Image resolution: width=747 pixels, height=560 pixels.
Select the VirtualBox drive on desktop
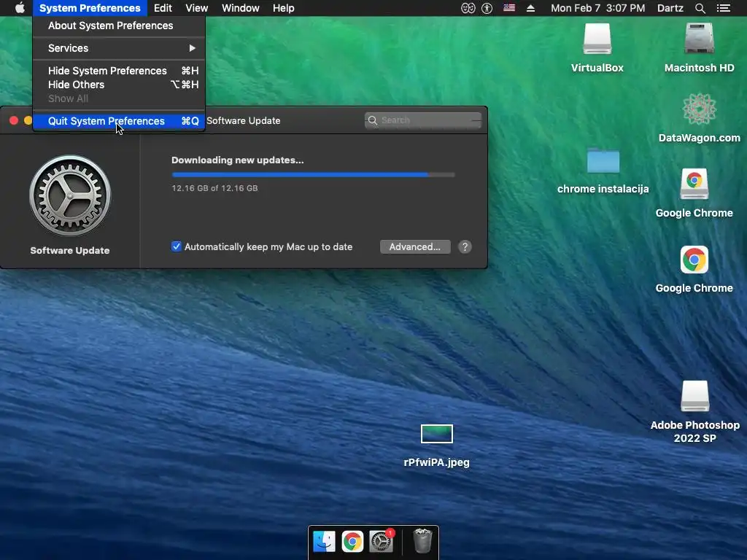(597, 39)
